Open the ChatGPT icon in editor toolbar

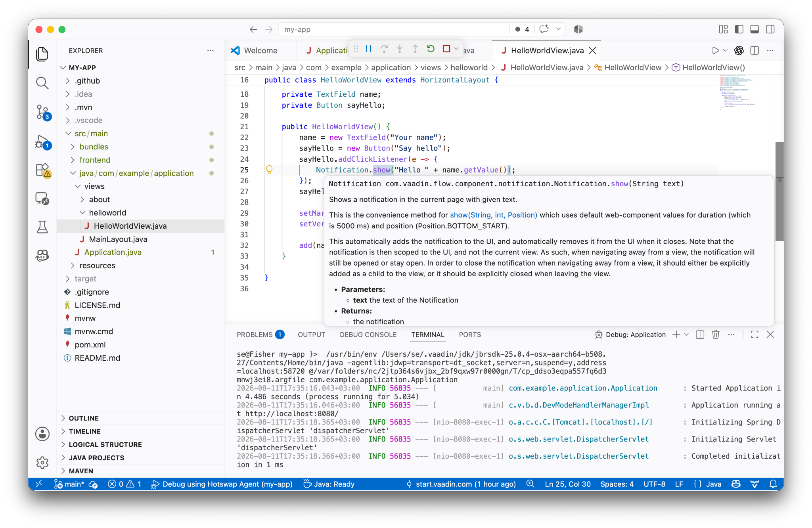click(739, 50)
